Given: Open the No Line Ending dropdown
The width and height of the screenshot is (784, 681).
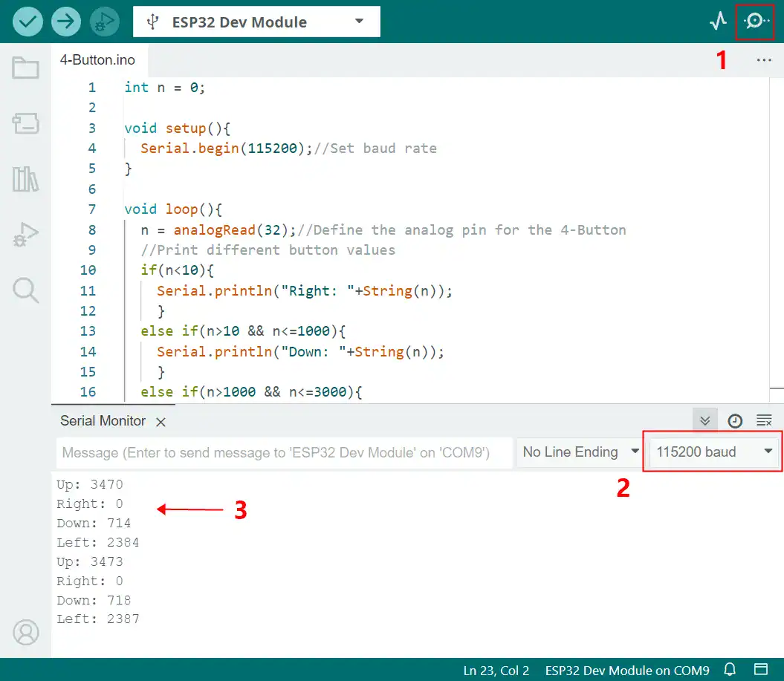Looking at the screenshot, I should tap(580, 452).
